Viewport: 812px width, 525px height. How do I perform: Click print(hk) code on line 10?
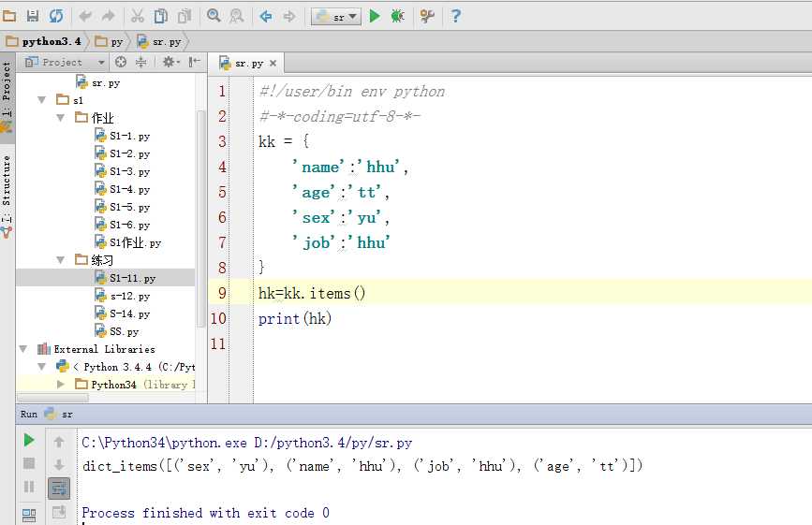click(295, 318)
